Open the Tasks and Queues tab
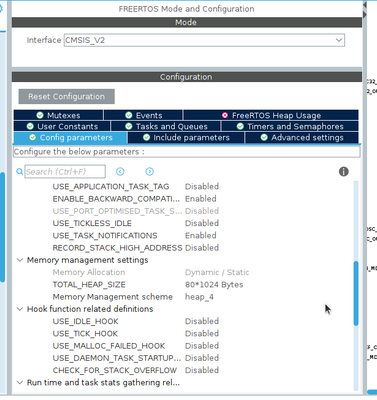The width and height of the screenshot is (377, 400). pyautogui.click(x=166, y=126)
